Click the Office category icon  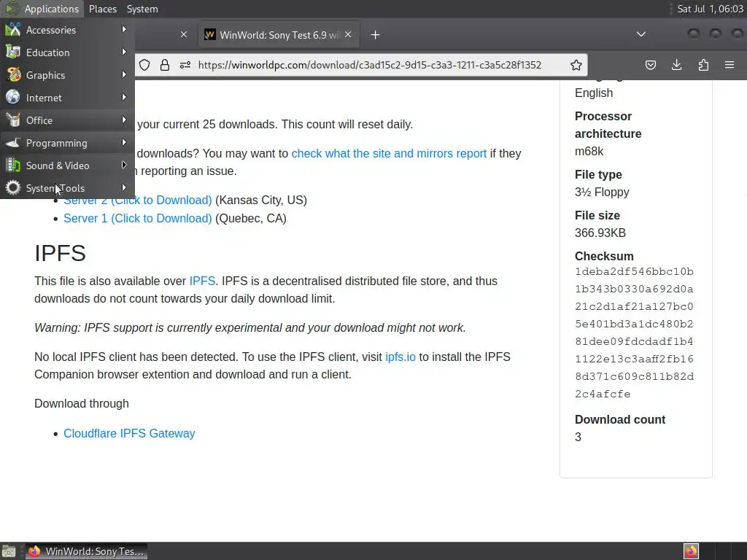pyautogui.click(x=13, y=120)
